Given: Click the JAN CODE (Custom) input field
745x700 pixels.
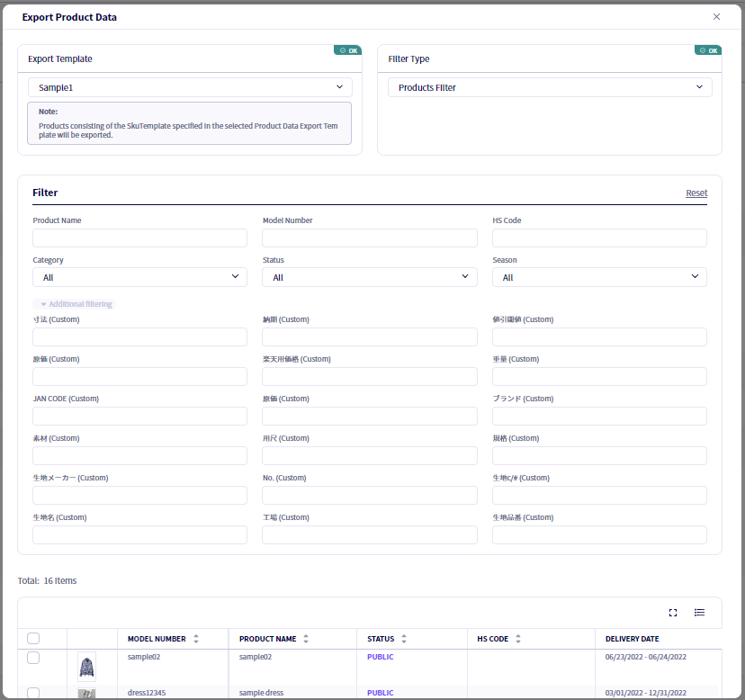Looking at the screenshot, I should click(139, 417).
